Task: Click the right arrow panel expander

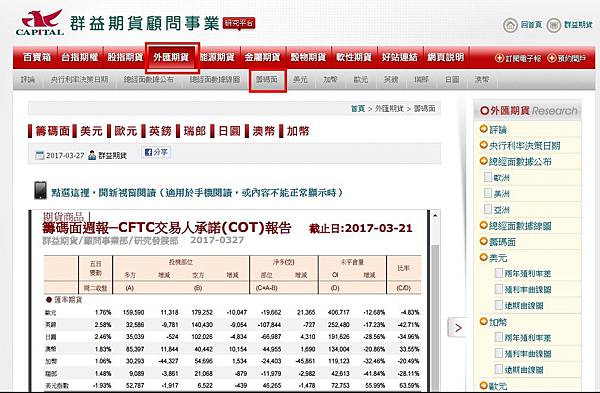Action: tap(458, 328)
